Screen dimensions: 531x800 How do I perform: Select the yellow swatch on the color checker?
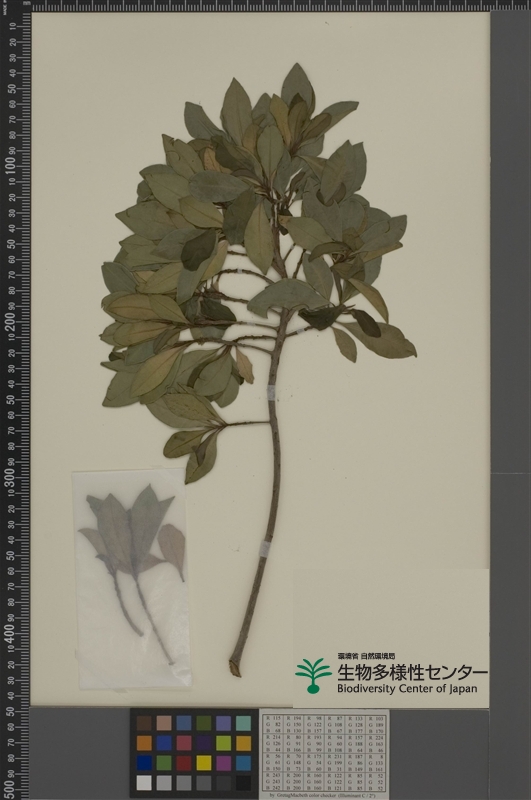coord(204,763)
